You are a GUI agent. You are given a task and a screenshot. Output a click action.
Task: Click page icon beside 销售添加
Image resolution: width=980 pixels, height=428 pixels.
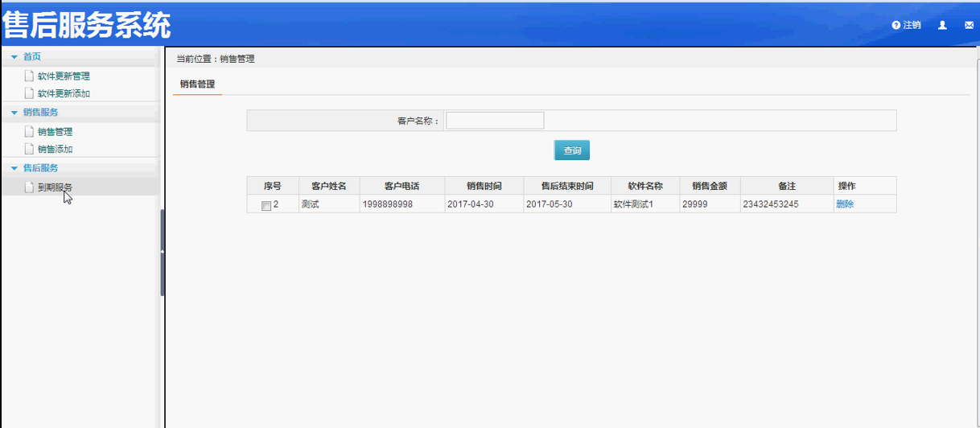point(29,150)
